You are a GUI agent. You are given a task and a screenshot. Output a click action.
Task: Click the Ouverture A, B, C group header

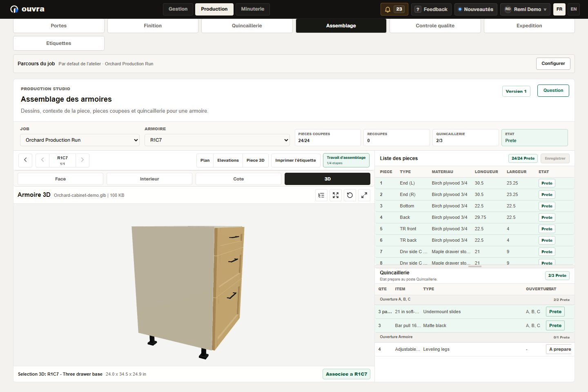coord(474,300)
